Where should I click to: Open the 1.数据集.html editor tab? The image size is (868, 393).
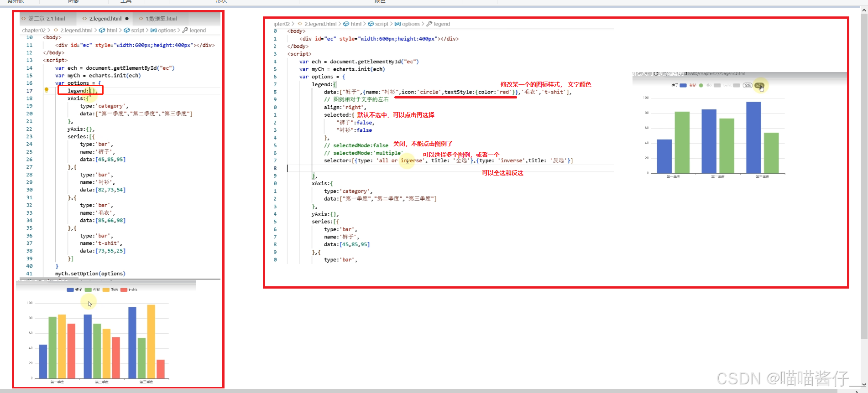161,19
